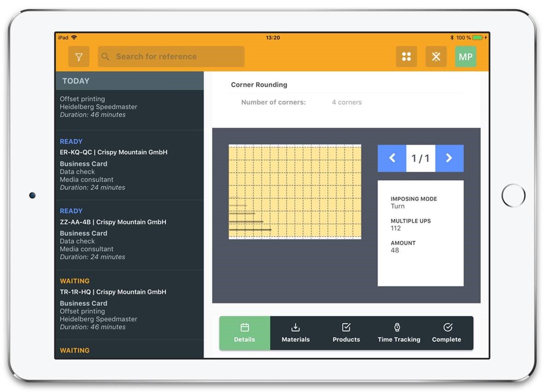Tap the magnifier search icon

coord(105,56)
